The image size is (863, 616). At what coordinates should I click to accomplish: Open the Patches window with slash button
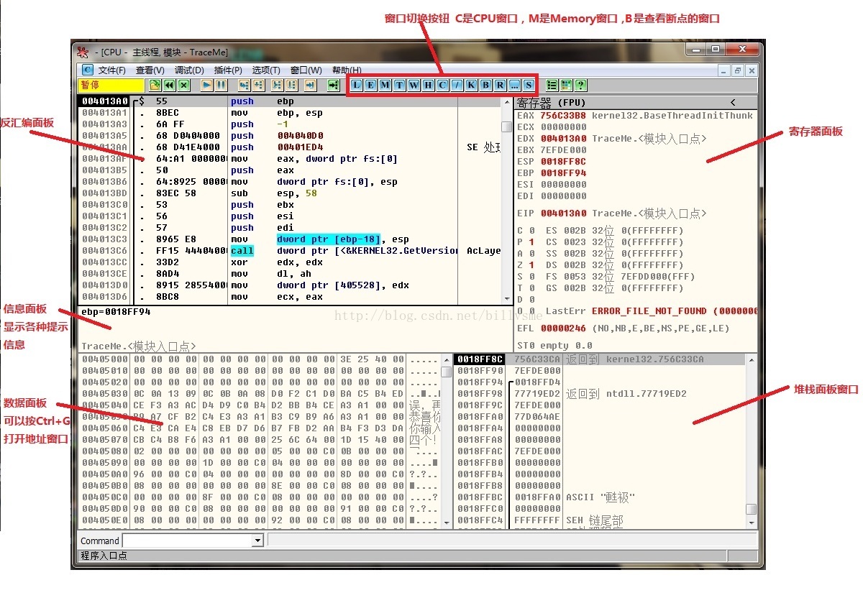point(457,85)
